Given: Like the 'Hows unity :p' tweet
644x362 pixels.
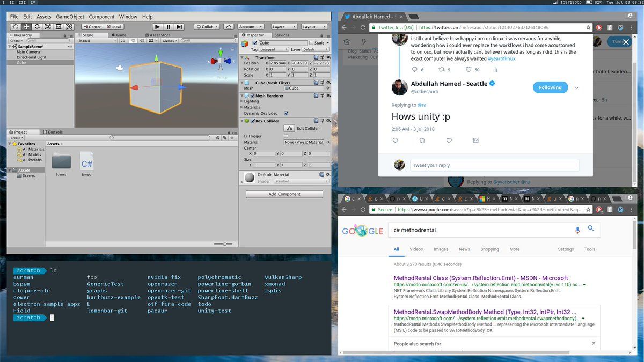Looking at the screenshot, I should (449, 141).
